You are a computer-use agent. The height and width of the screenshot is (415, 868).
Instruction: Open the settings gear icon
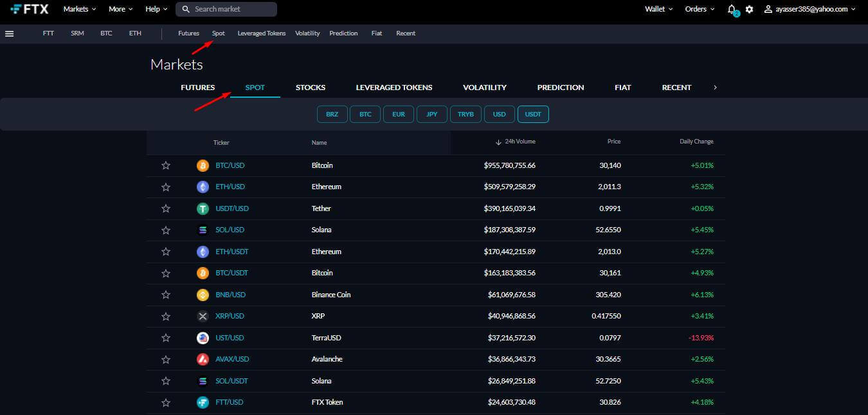click(749, 9)
